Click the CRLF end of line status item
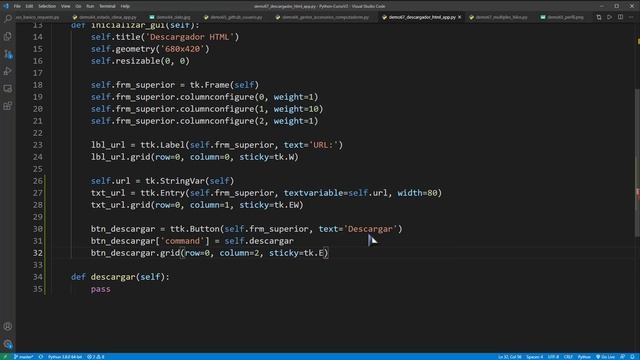Image resolution: width=640 pixels, height=360 pixels. tap(568, 357)
